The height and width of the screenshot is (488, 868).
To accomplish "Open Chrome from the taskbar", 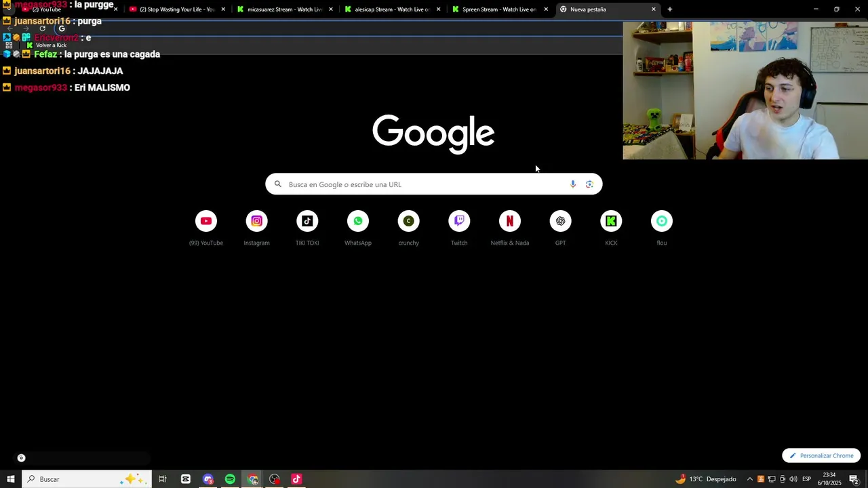I will coord(253,479).
